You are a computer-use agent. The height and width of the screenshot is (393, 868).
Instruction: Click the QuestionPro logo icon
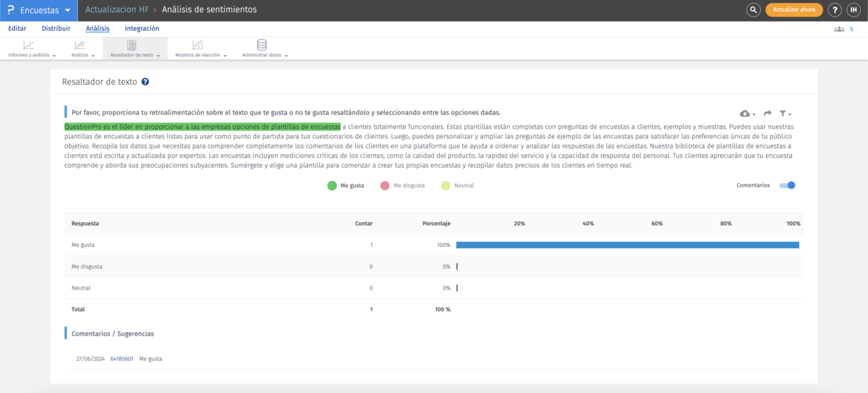[10, 10]
